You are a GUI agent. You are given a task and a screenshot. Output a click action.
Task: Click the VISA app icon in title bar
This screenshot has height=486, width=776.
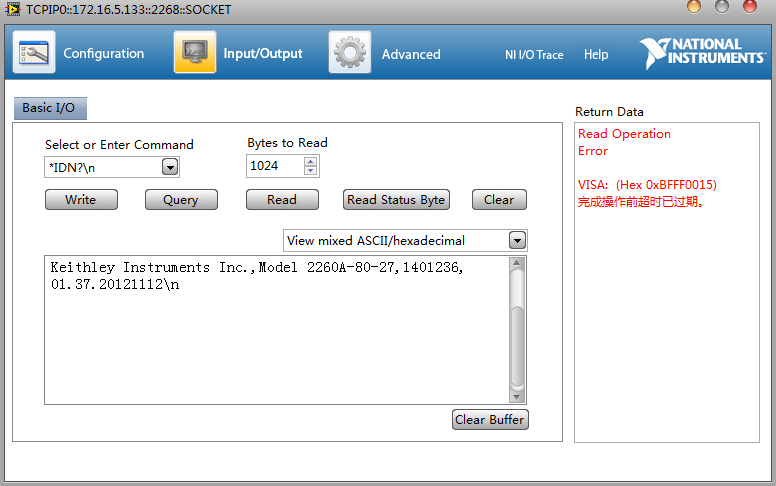tap(12, 9)
